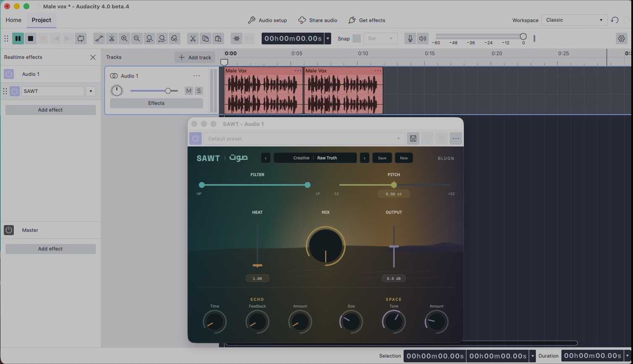Click the Audio 1 Effects button
The height and width of the screenshot is (364, 633).
[156, 103]
